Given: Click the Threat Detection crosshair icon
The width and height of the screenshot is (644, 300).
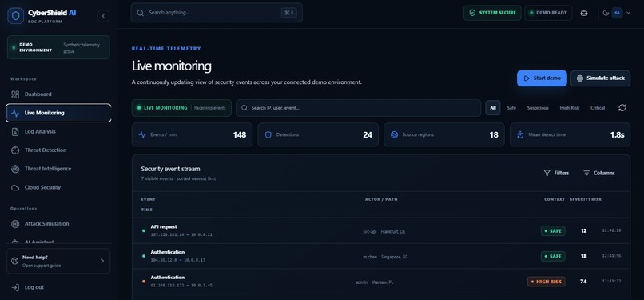Looking at the screenshot, I should [x=15, y=150].
